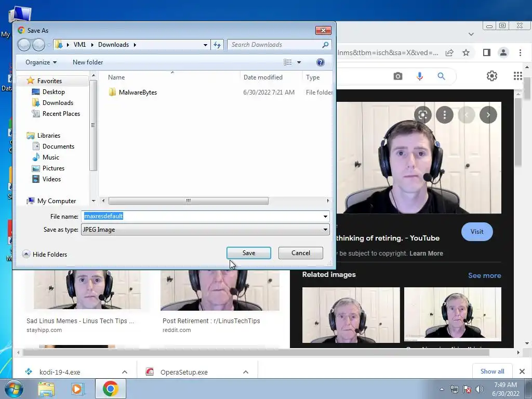
Task: Open Sad Linus Memes result thumbnail
Action: (x=87, y=289)
